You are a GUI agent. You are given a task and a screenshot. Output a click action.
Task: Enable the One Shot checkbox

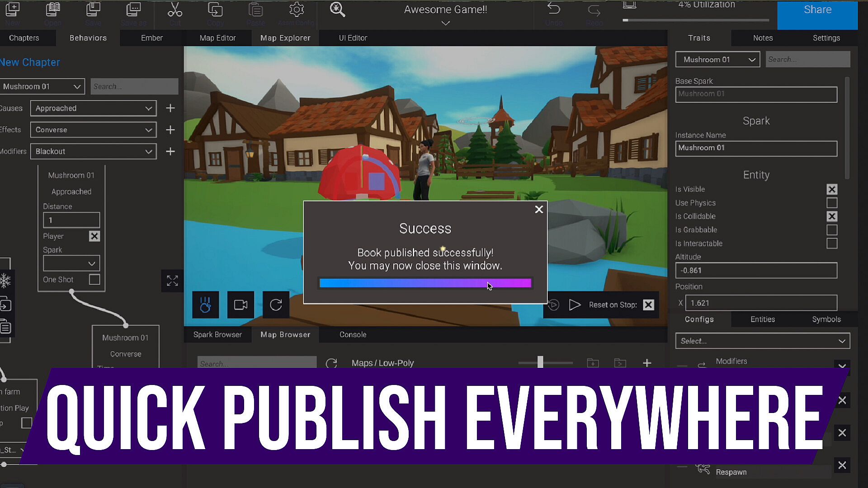[94, 280]
